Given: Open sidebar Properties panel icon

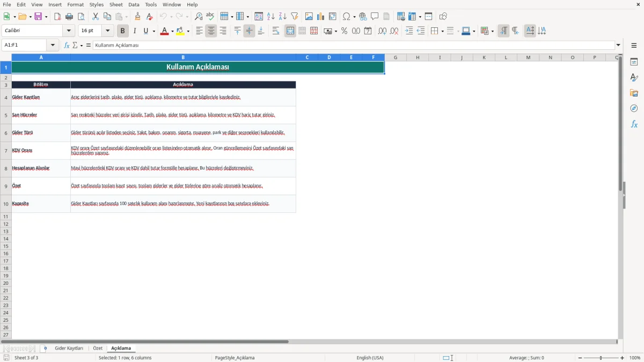Looking at the screenshot, I should pyautogui.click(x=634, y=62).
